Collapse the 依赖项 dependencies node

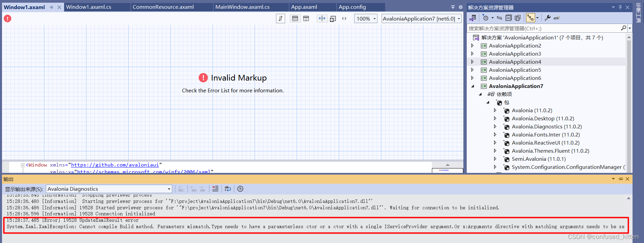coord(480,94)
